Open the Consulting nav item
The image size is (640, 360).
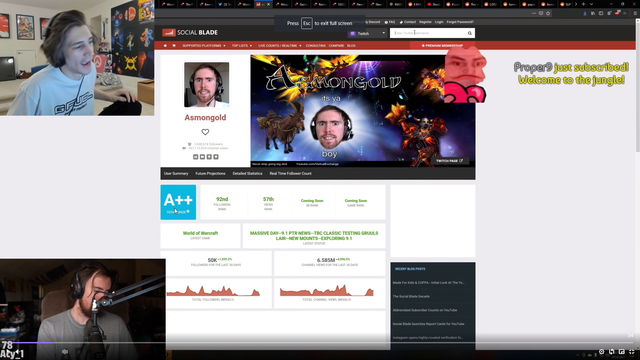click(x=316, y=46)
